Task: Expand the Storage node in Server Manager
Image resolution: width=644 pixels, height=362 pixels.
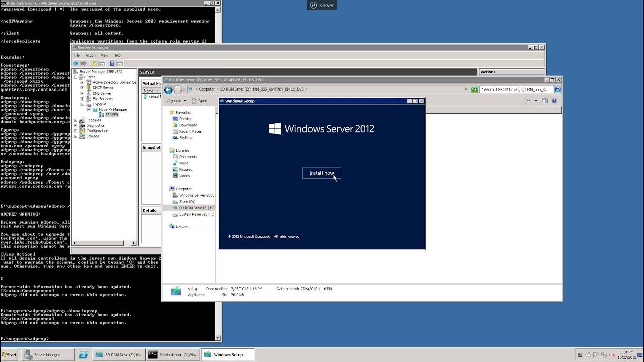Action: pos(76,136)
